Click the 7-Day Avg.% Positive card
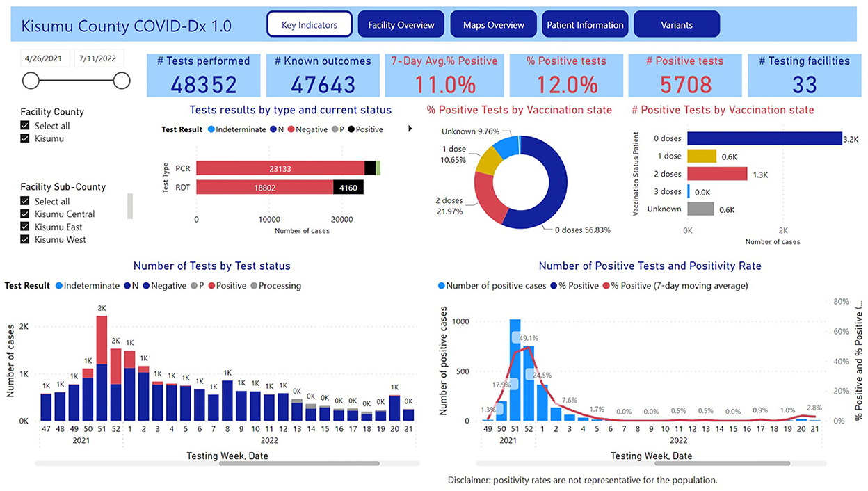Image resolution: width=868 pixels, height=491 pixels. [445, 75]
